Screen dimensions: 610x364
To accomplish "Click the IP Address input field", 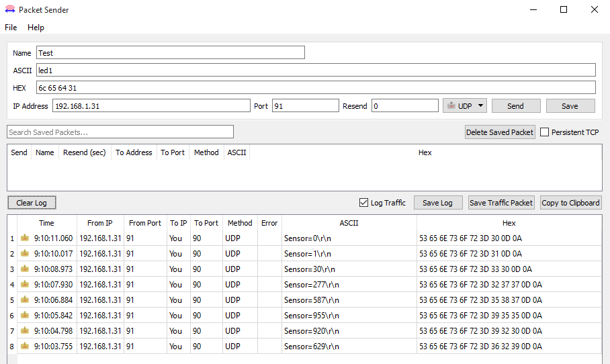I will point(151,106).
